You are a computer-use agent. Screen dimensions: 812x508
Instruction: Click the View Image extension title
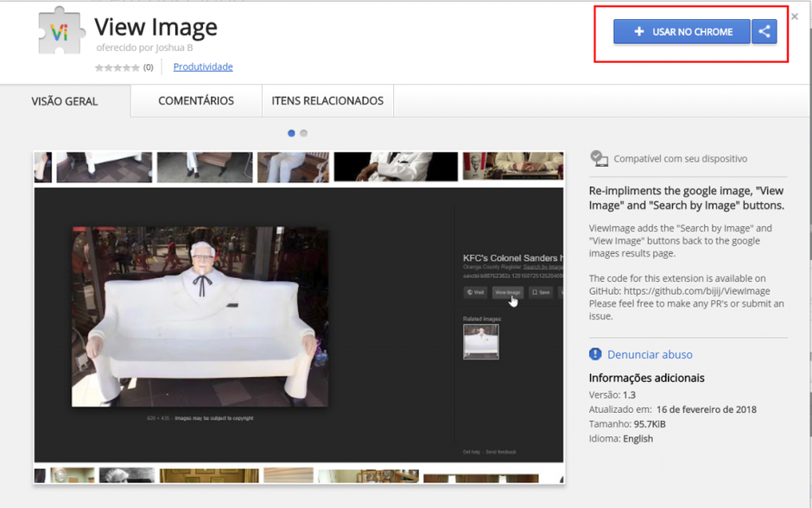(155, 27)
